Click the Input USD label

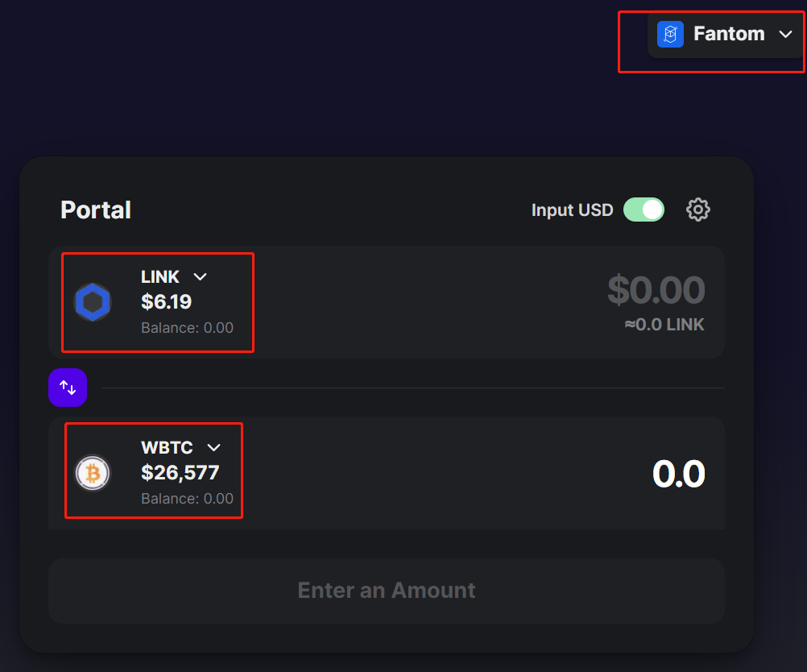(x=573, y=210)
